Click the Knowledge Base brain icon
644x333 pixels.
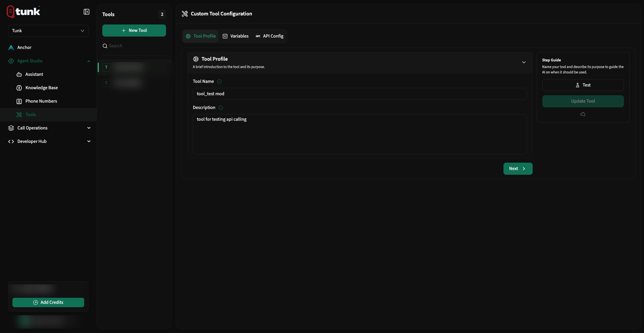[x=19, y=88]
